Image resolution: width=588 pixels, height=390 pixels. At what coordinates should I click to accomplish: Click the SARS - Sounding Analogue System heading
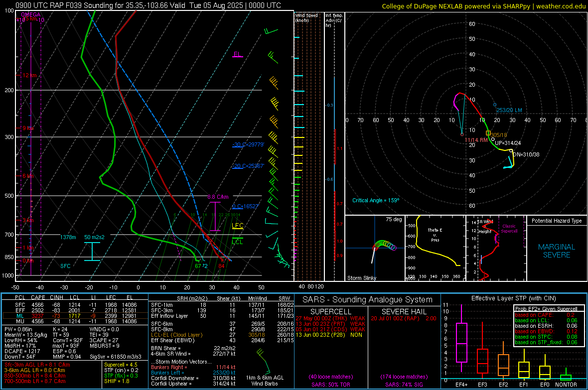coord(368,300)
